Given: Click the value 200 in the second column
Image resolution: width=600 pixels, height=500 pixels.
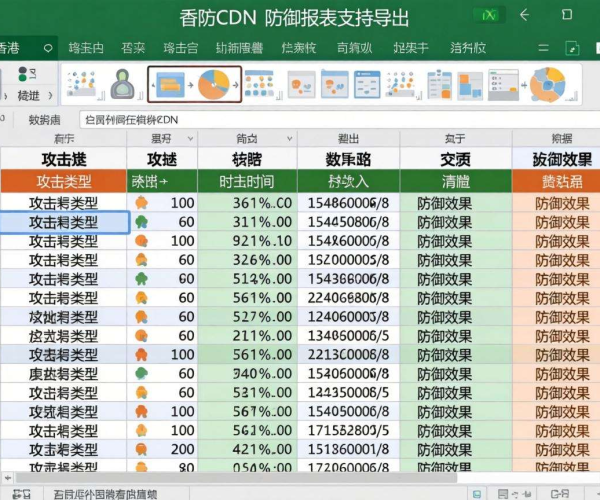Looking at the screenshot, I should point(183,449).
